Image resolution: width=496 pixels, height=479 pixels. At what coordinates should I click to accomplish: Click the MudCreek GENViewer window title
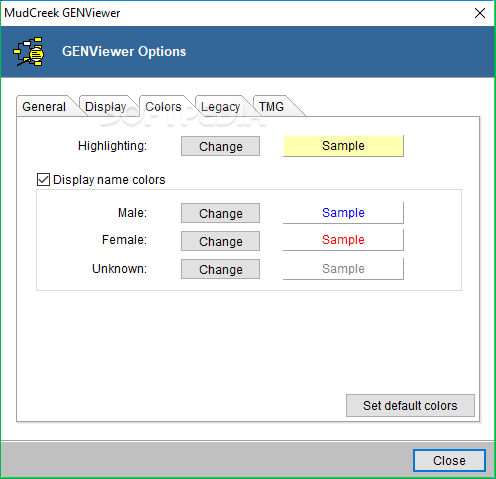coord(62,13)
